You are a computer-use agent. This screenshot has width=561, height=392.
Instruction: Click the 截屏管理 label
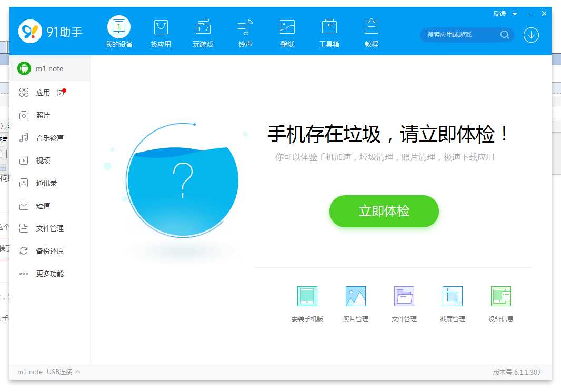pyautogui.click(x=453, y=319)
